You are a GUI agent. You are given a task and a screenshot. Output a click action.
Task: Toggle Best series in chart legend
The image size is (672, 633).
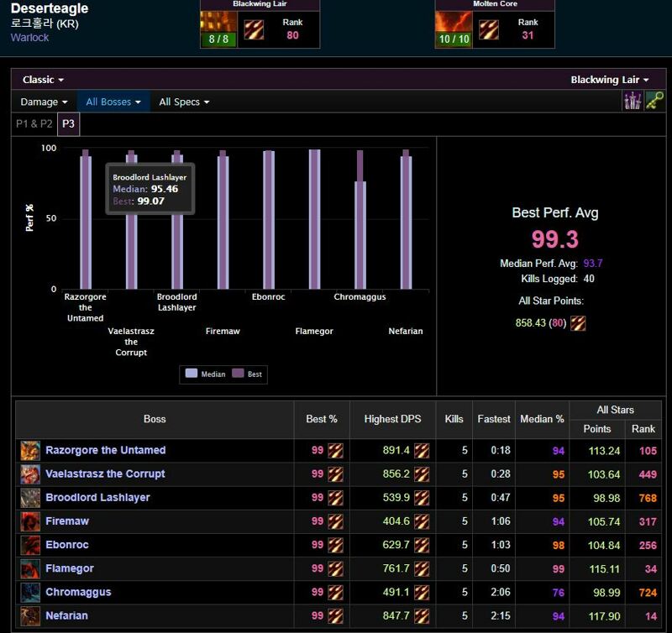247,374
